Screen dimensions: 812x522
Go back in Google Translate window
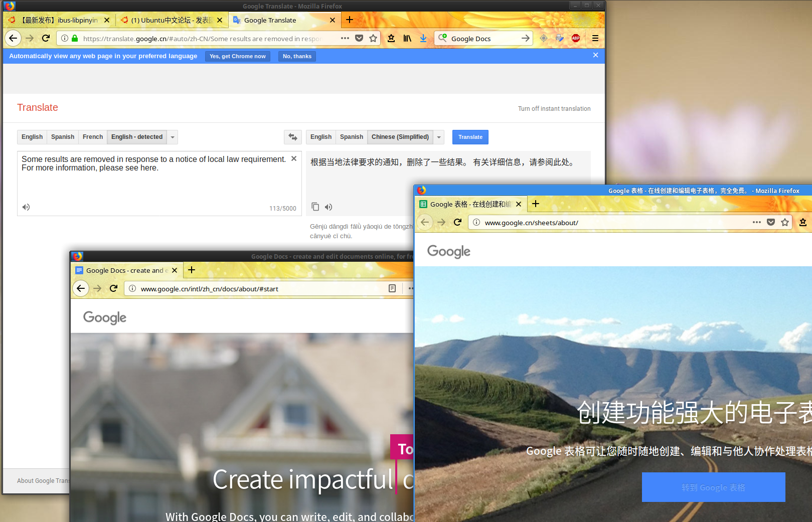13,38
